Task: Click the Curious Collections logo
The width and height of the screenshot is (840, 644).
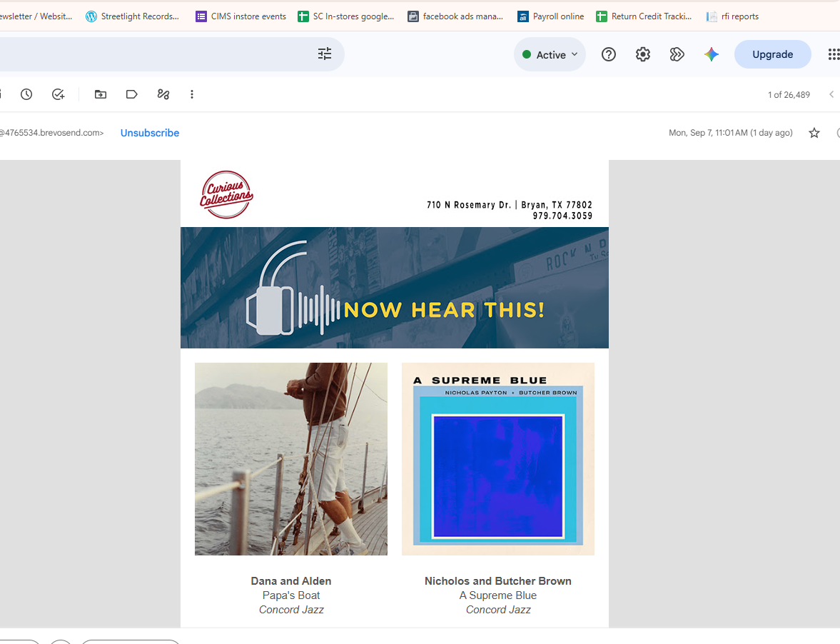Action: click(x=226, y=194)
